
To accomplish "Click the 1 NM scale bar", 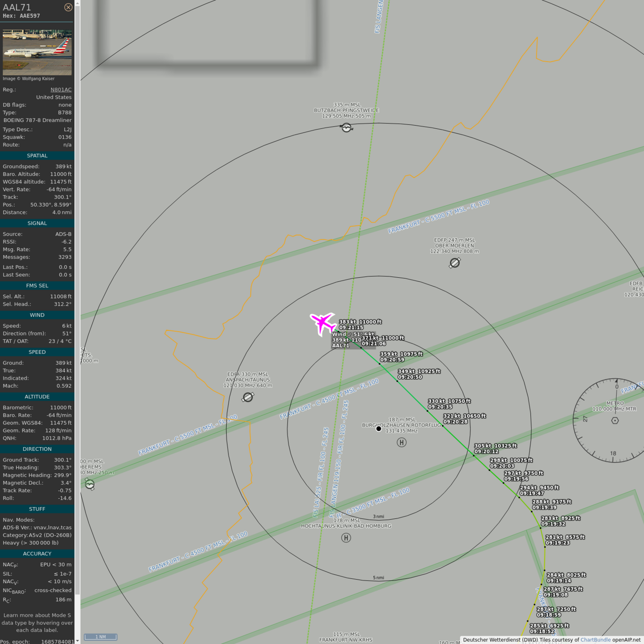I will pos(101,637).
